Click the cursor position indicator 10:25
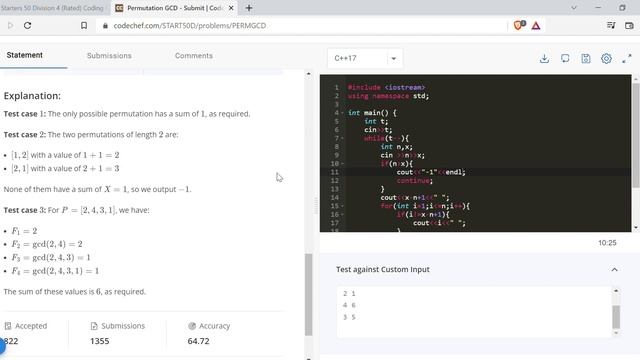This screenshot has width=640, height=360. click(607, 243)
